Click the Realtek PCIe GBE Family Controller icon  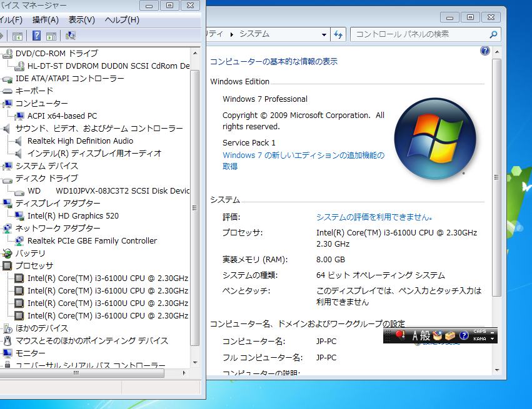pyautogui.click(x=19, y=241)
